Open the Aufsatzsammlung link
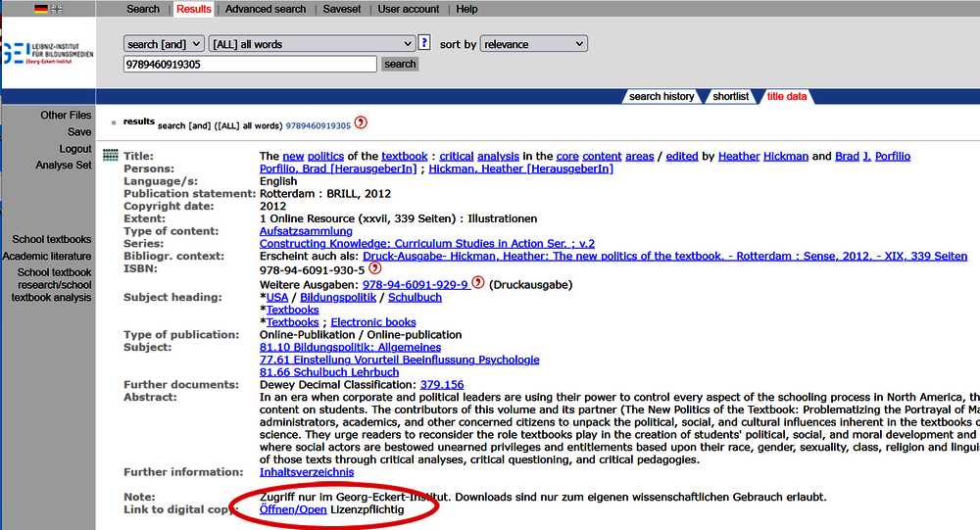The width and height of the screenshot is (980, 530). click(x=306, y=231)
